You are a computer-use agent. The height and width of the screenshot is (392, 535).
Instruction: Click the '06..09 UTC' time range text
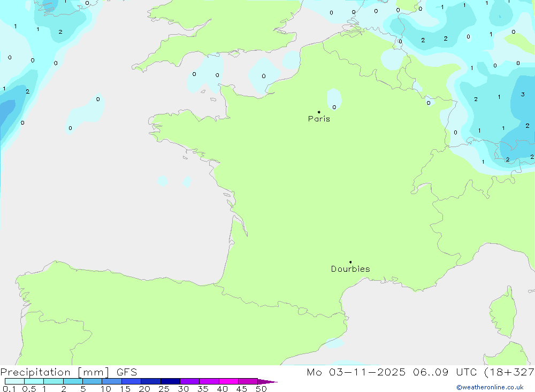445,372
